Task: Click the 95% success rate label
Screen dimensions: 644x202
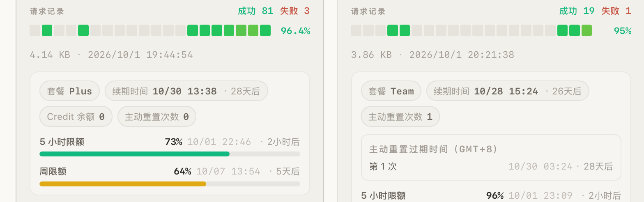Action: (623, 31)
